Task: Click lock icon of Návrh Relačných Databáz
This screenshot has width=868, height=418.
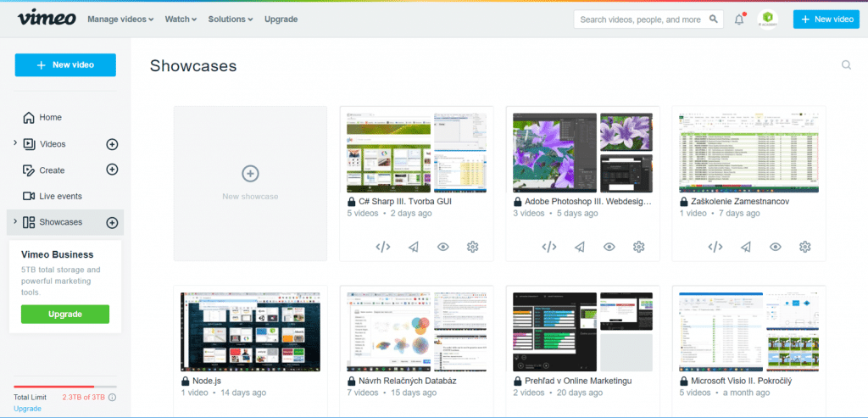Action: [352, 382]
